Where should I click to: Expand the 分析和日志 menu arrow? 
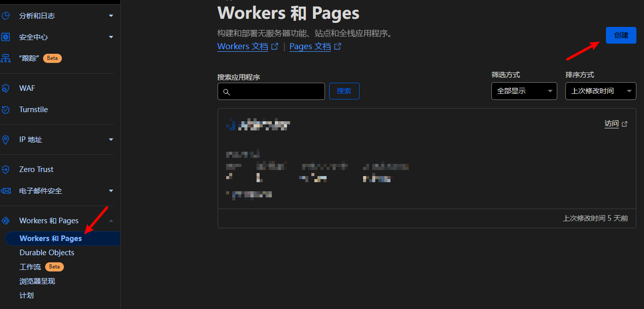111,16
